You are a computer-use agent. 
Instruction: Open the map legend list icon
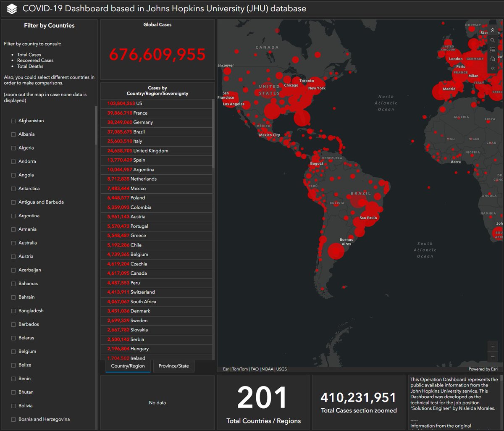pos(493,50)
